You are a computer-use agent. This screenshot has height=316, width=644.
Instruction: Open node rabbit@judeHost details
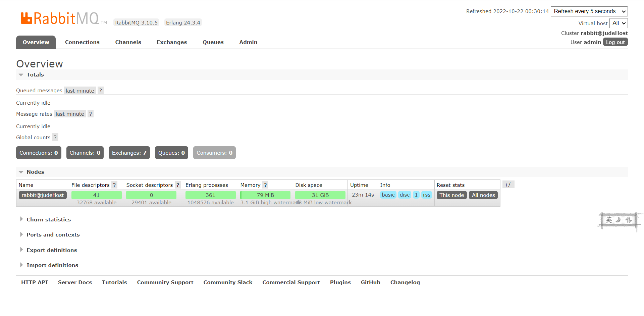43,195
